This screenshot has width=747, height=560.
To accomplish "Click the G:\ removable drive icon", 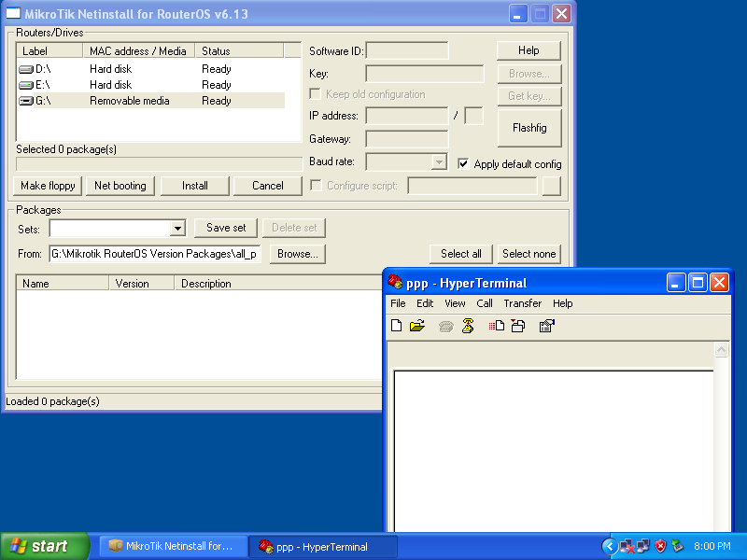I will (x=26, y=101).
